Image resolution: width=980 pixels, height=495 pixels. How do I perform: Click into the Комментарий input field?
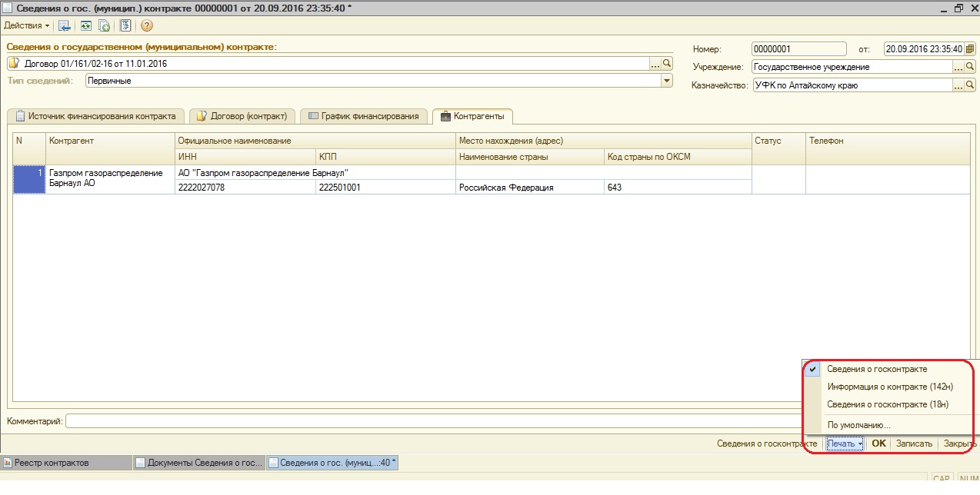(431, 421)
